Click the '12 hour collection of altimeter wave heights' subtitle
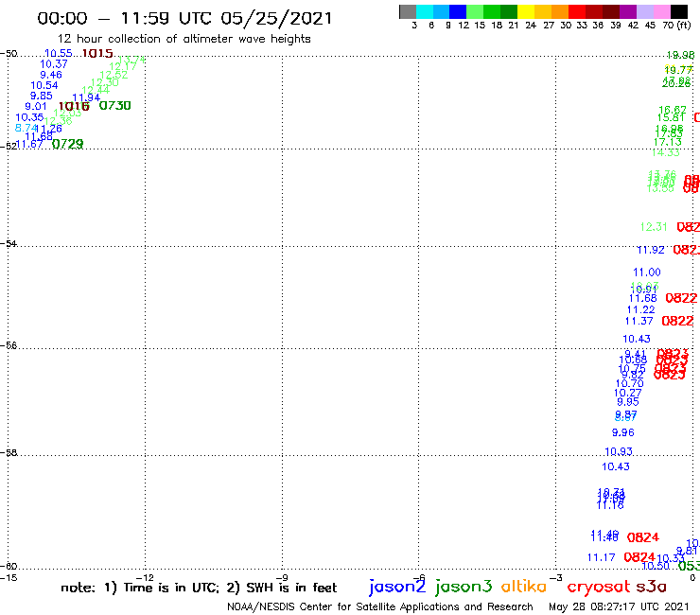 184,39
